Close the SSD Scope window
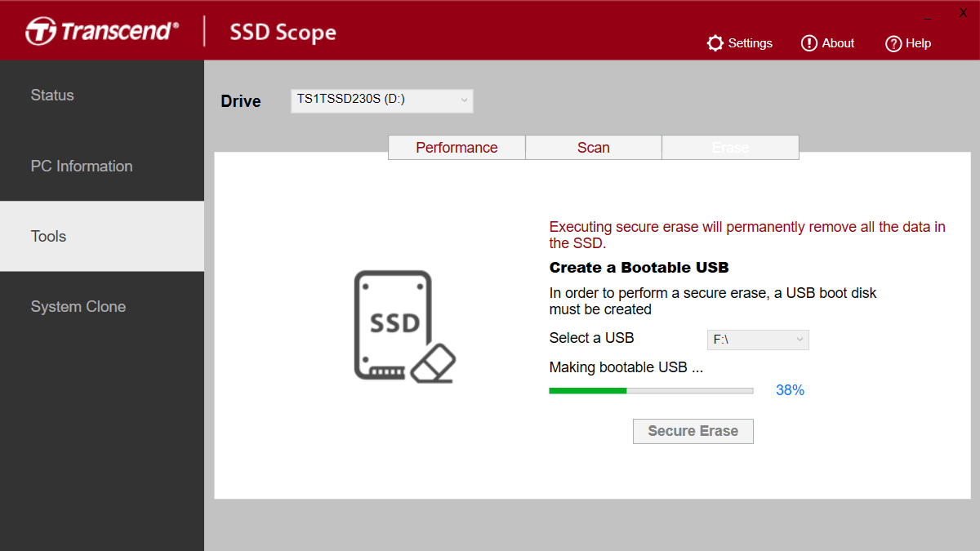Viewport: 980px width, 551px height. click(963, 13)
